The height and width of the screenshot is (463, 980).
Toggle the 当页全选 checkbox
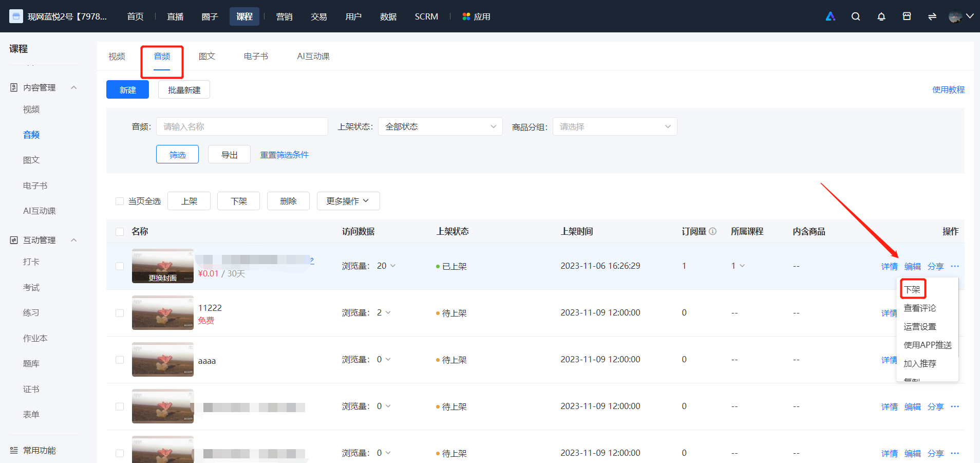point(120,201)
